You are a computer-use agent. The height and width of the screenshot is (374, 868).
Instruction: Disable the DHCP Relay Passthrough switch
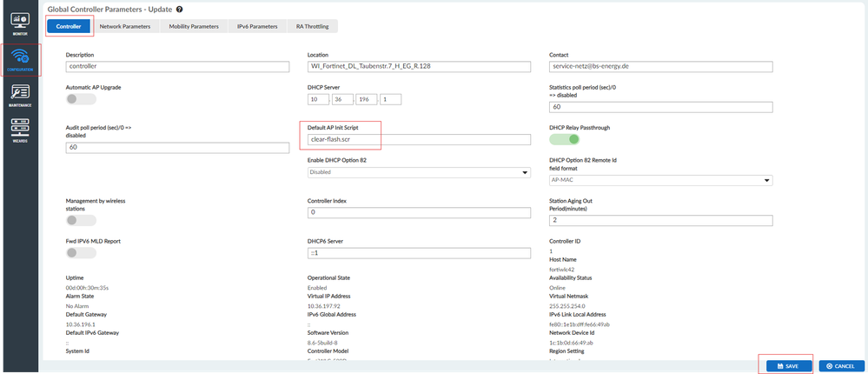coord(564,139)
